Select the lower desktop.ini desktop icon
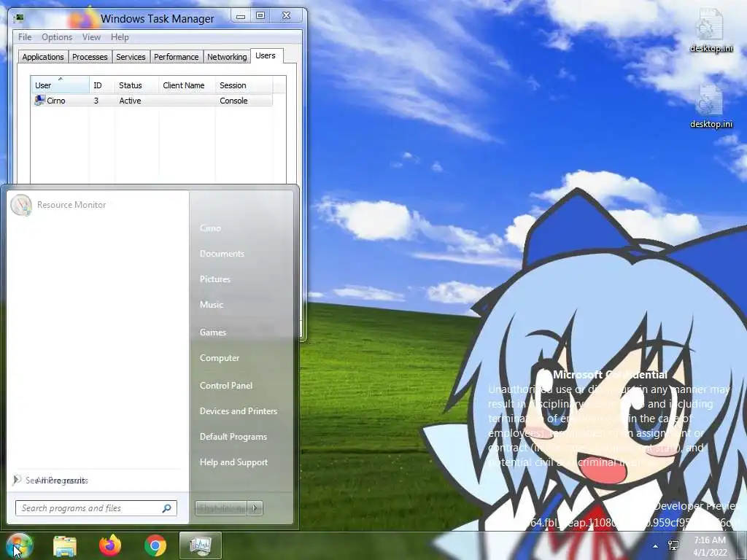The image size is (747, 560). pyautogui.click(x=711, y=106)
